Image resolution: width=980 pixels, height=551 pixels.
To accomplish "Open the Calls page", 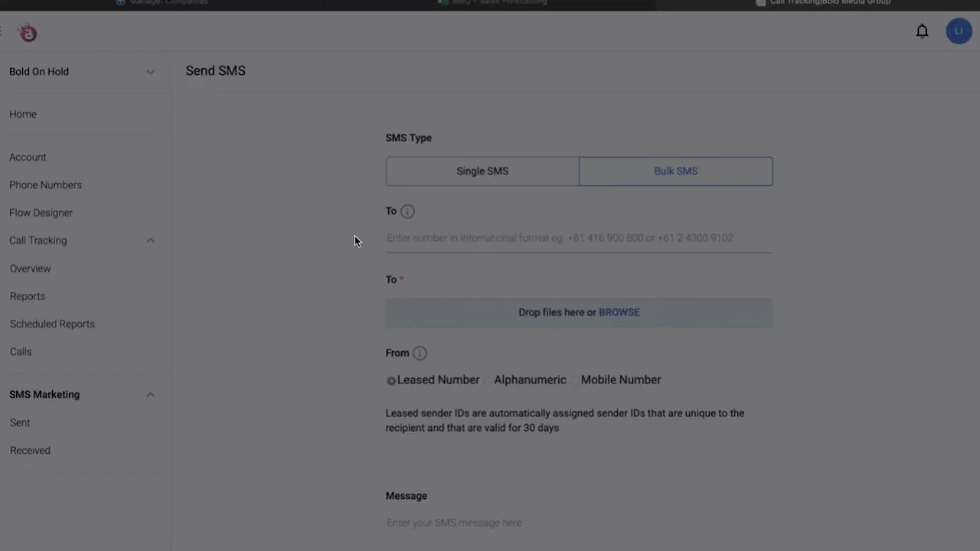I will 21,352.
